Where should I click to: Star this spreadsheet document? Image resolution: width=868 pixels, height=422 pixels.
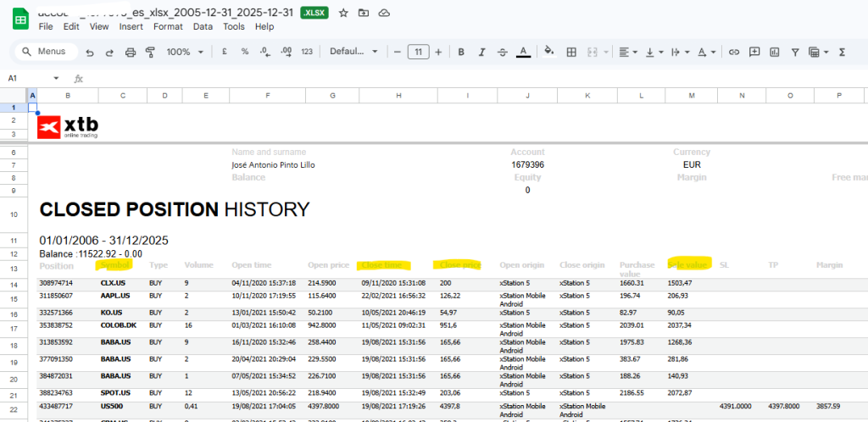pos(343,13)
